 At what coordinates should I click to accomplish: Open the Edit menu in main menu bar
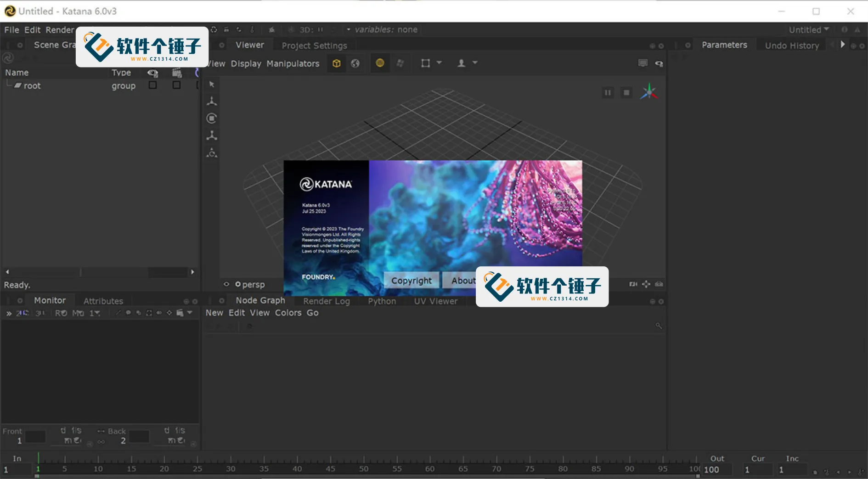click(32, 30)
